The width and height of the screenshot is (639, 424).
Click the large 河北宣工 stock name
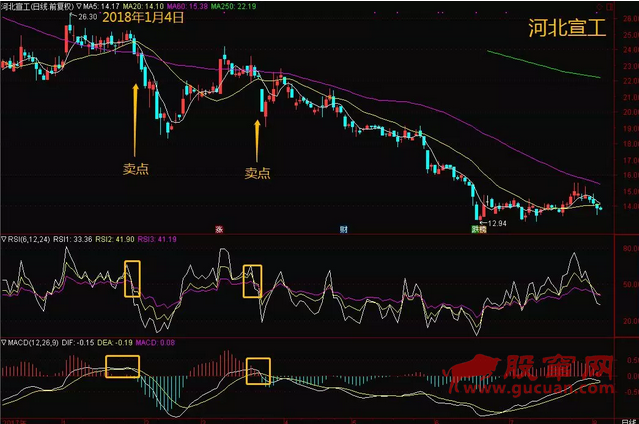click(x=567, y=27)
